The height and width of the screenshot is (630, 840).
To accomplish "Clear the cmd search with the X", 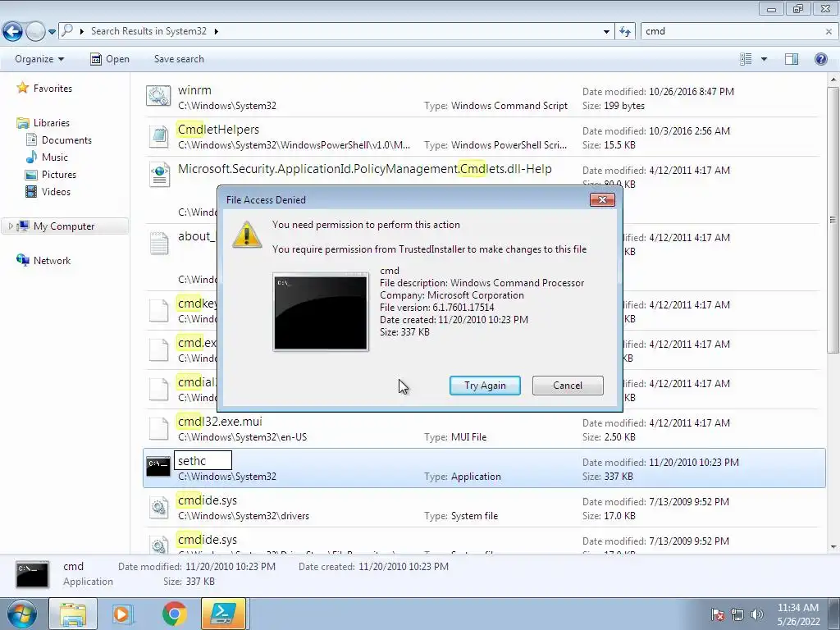I will pos(829,32).
